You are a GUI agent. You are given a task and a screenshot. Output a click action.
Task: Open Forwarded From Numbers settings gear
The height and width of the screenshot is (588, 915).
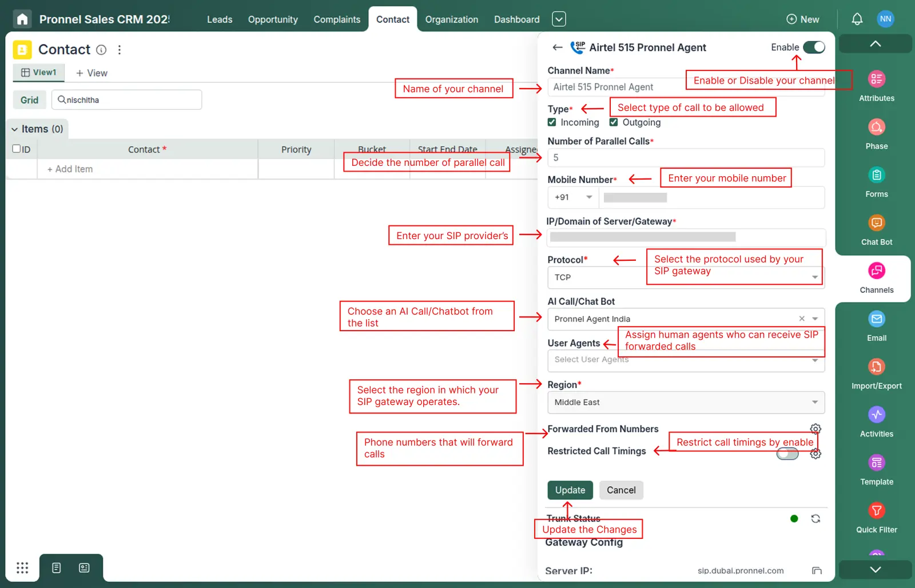815,428
